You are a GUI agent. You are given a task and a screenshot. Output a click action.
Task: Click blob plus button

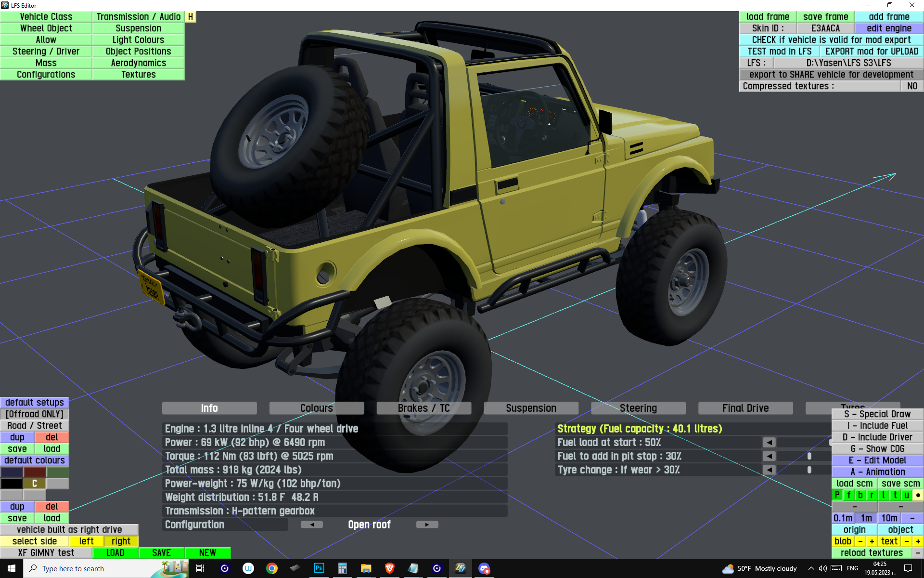(872, 541)
